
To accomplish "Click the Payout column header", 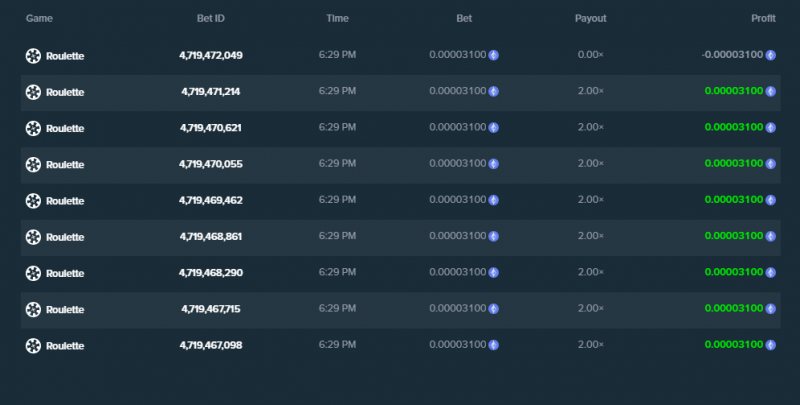I will pyautogui.click(x=590, y=18).
